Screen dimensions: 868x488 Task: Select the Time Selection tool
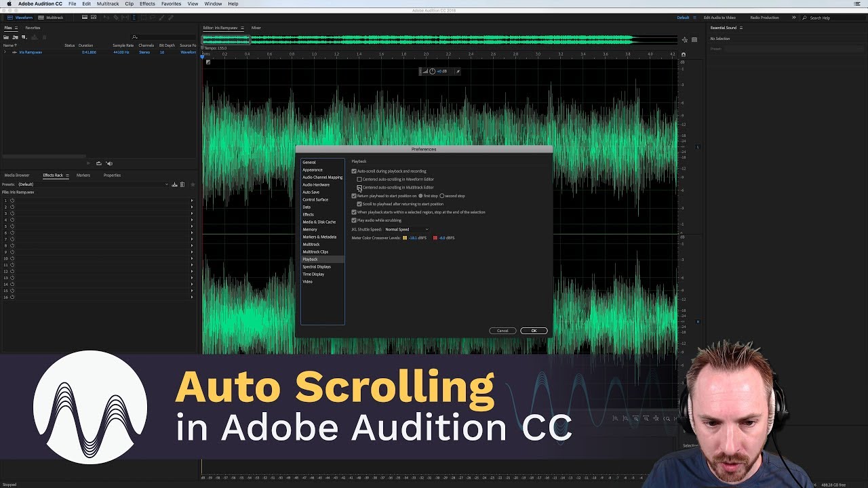134,18
